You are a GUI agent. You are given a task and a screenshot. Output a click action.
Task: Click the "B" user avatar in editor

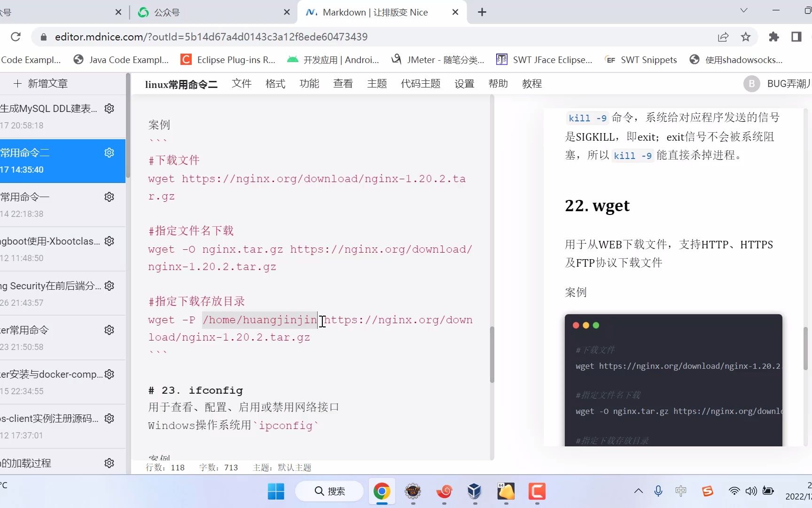click(x=751, y=83)
